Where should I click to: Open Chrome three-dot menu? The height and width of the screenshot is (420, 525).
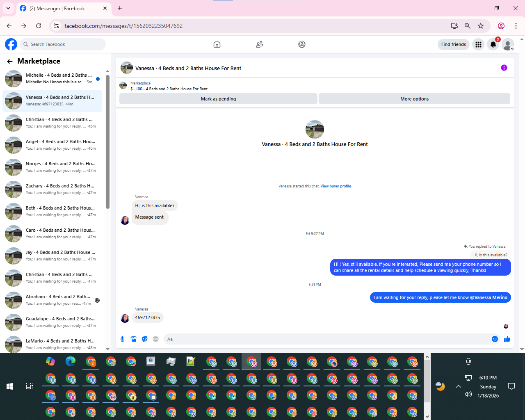(516, 26)
